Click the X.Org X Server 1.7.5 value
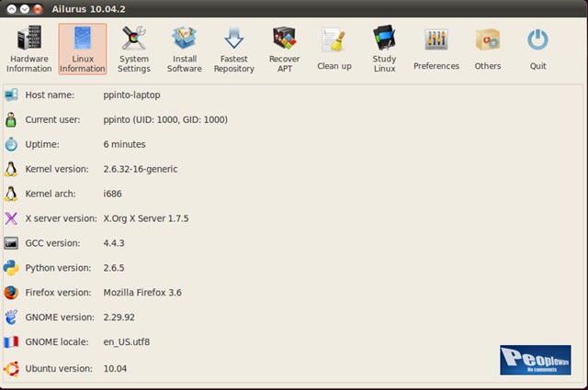Viewport: 588px width, 390px height. coord(146,218)
